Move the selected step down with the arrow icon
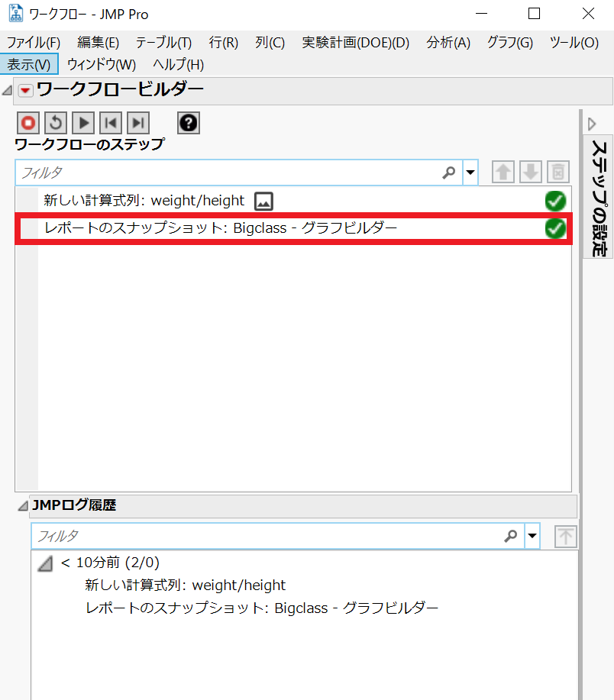This screenshot has height=700, width=614. (531, 172)
